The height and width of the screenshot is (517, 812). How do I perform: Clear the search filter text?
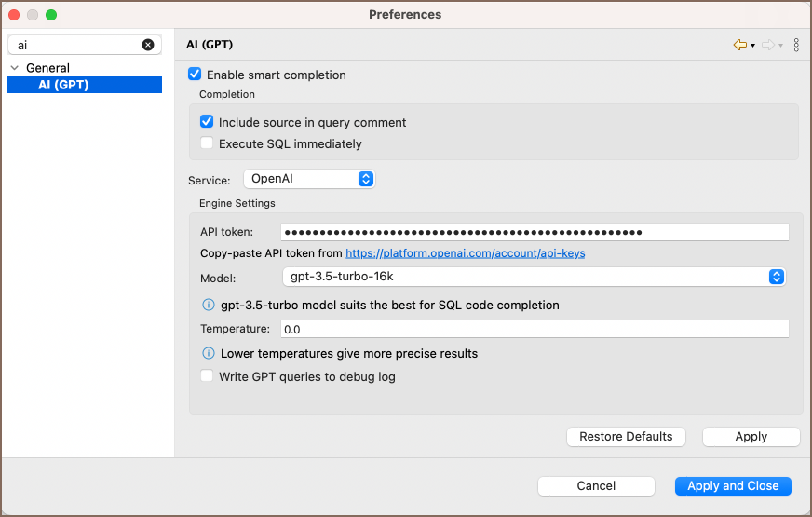click(148, 45)
